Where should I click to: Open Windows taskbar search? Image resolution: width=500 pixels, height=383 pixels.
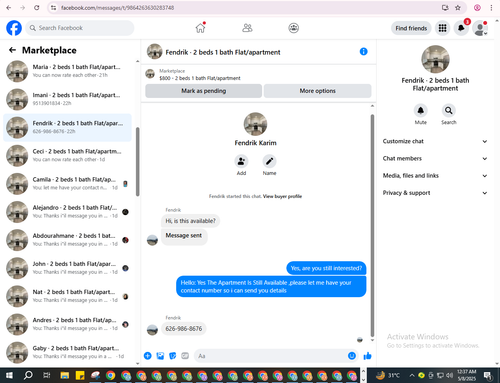[28, 376]
